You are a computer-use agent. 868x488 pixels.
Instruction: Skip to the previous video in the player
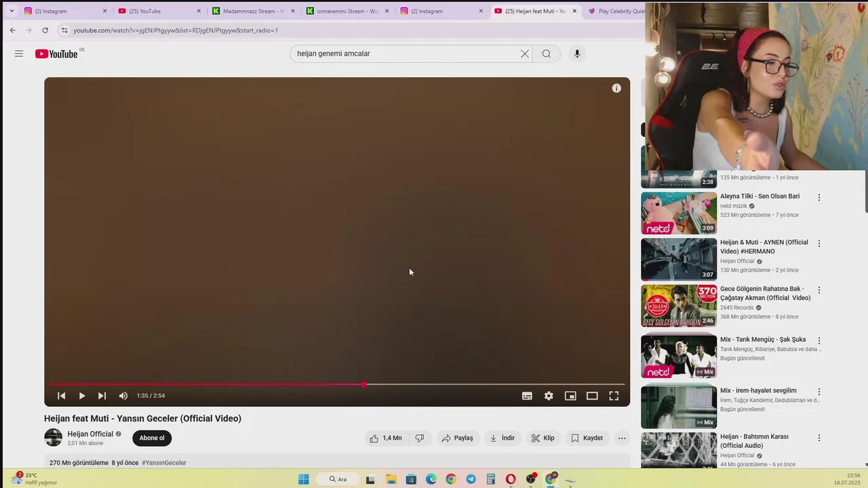click(61, 396)
